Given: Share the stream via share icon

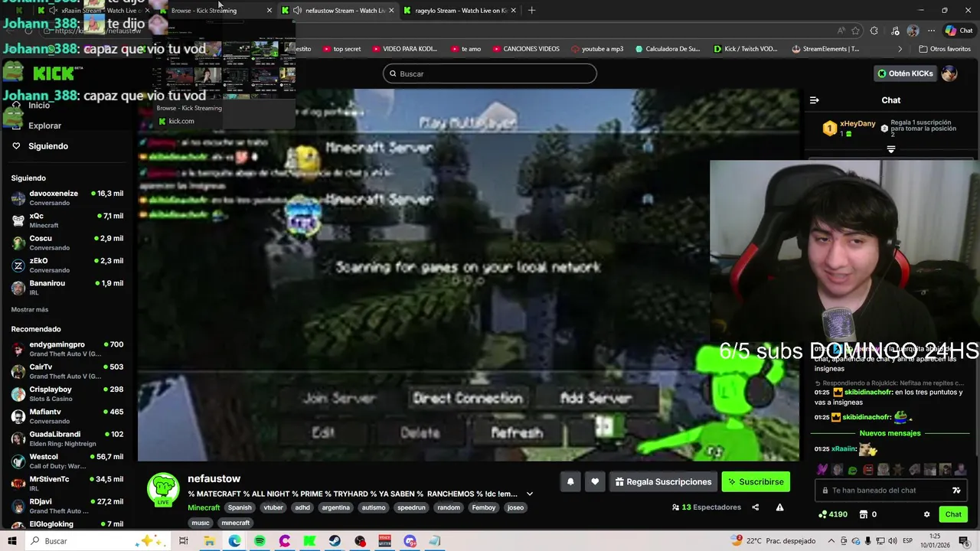Looking at the screenshot, I should point(755,507).
